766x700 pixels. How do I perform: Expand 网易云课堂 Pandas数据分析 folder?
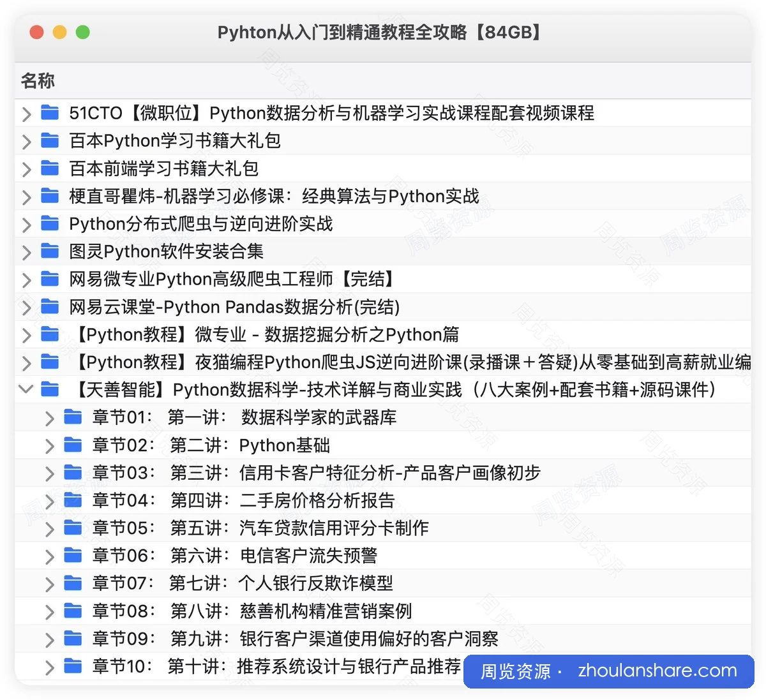tap(26, 308)
